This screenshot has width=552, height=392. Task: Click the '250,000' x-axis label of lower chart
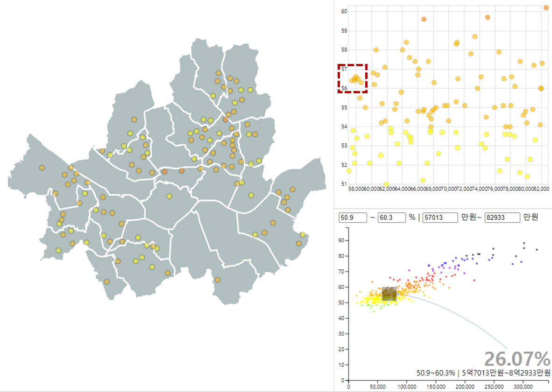pyautogui.click(x=494, y=387)
